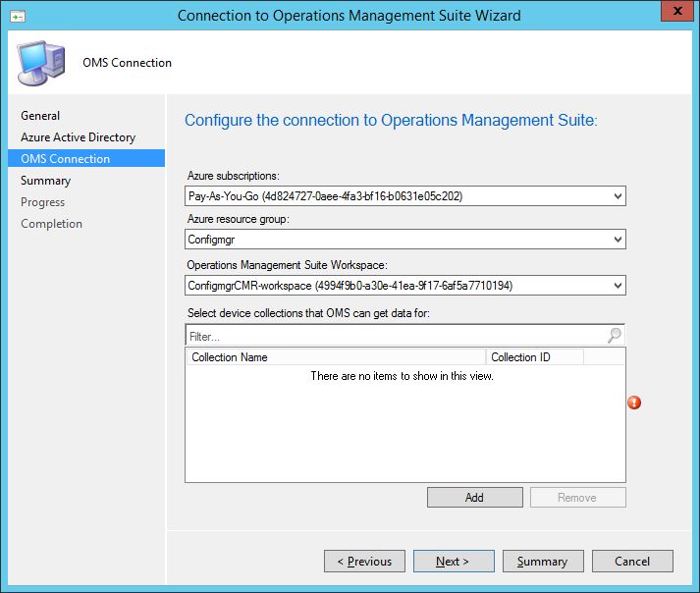Click the 'Azure resource group:' label
Screen dimensions: 700x593
[x=238, y=219]
